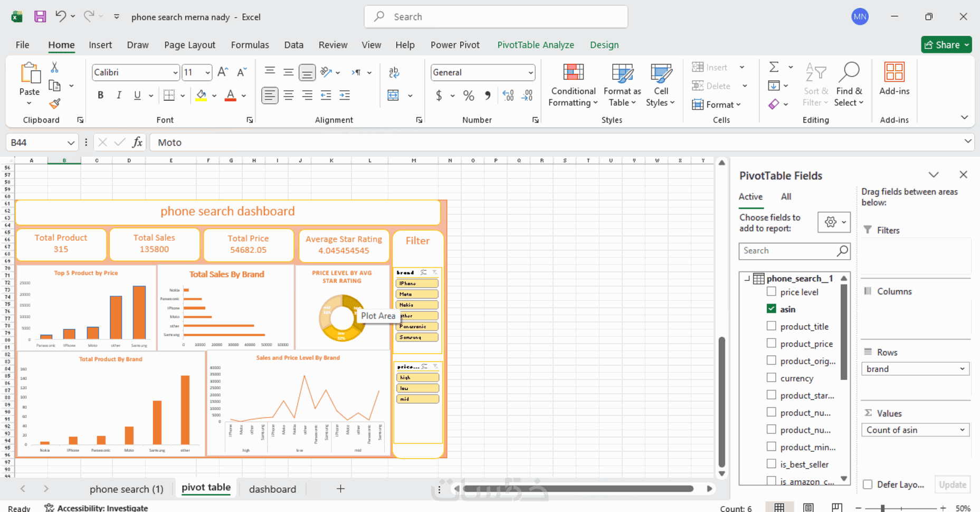Expand the formula bar
This screenshot has height=512, width=980.
pos(968,141)
